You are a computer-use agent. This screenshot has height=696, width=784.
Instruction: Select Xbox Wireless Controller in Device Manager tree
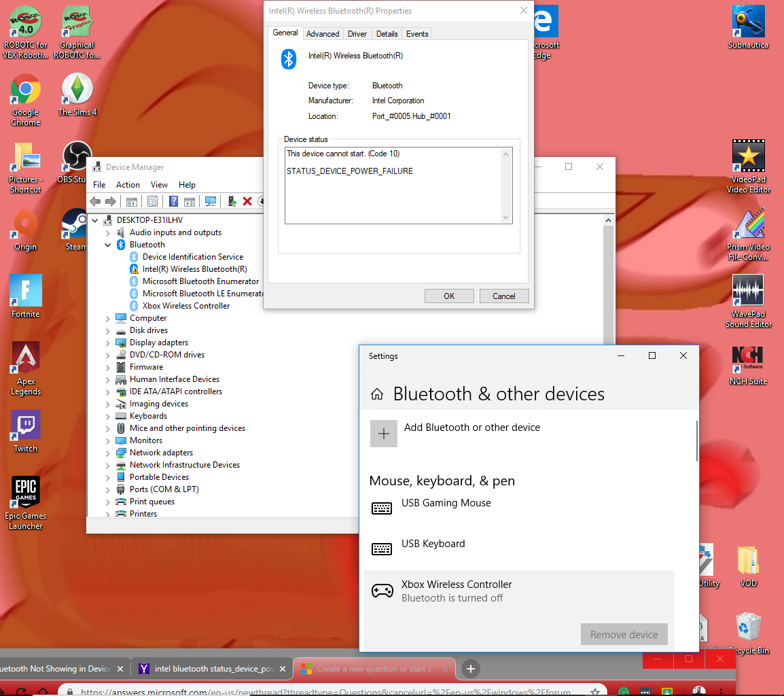pyautogui.click(x=186, y=306)
